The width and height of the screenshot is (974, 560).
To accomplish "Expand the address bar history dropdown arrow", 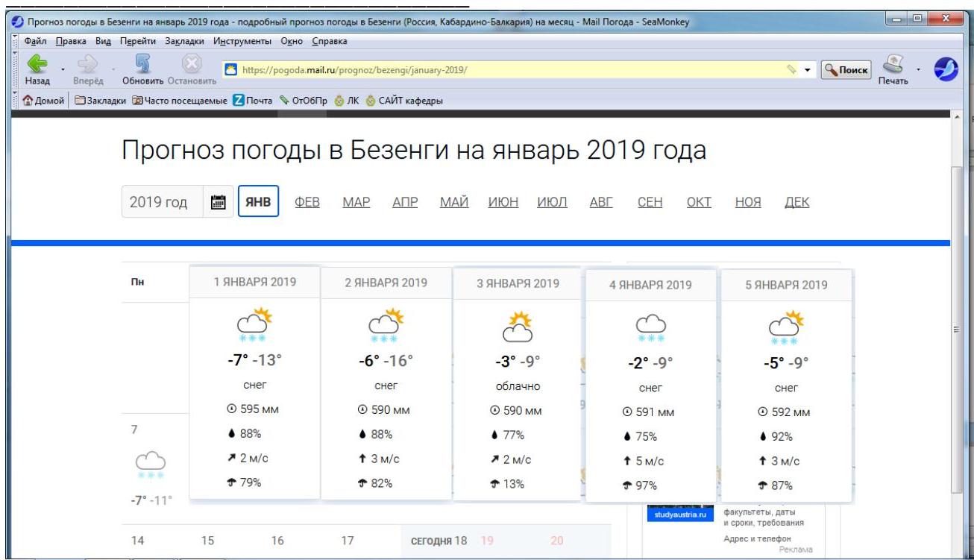I will tap(808, 70).
